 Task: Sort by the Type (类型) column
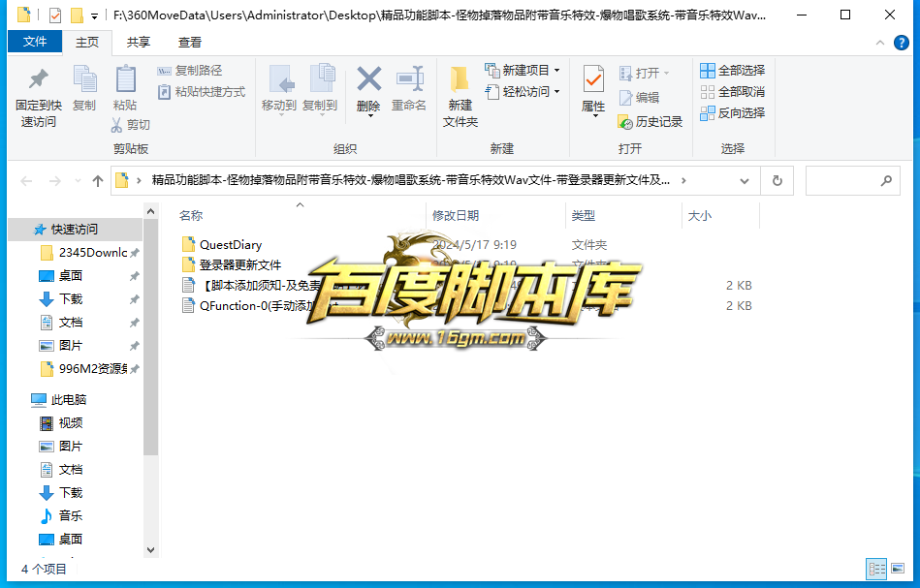[x=584, y=216]
